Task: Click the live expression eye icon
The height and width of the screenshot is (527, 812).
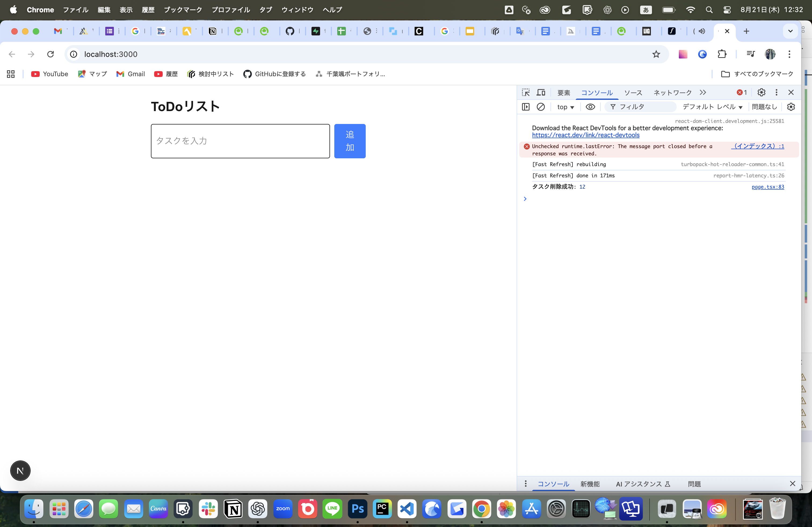Action: tap(590, 107)
